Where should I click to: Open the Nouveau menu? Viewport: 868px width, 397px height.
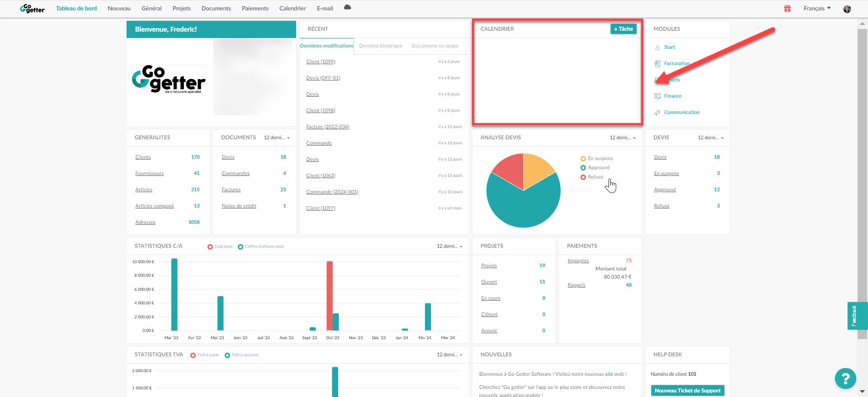119,9
